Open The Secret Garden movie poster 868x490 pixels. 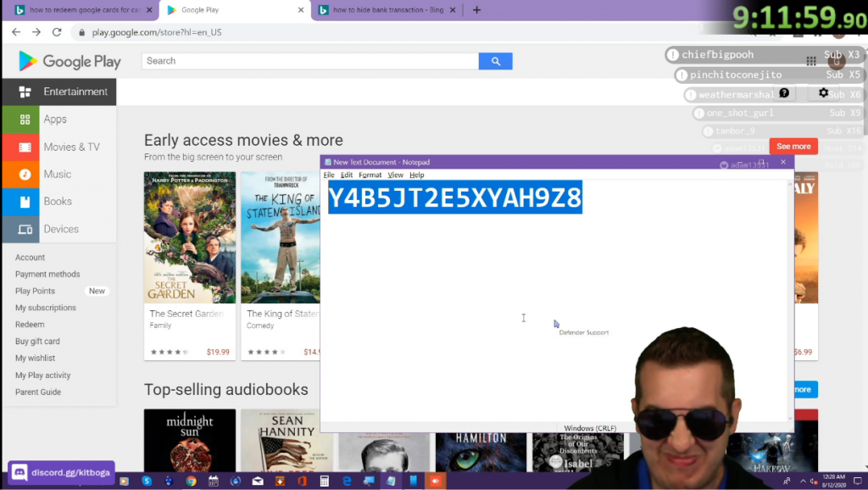pyautogui.click(x=190, y=237)
